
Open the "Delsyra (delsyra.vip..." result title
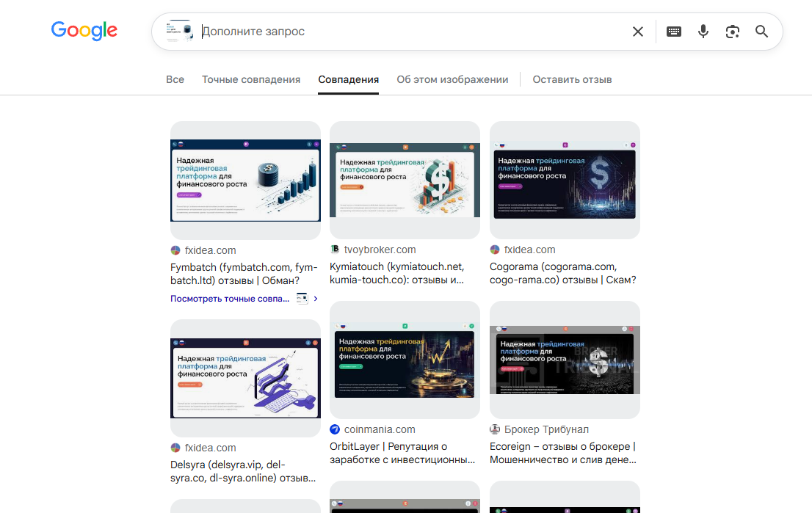click(243, 471)
